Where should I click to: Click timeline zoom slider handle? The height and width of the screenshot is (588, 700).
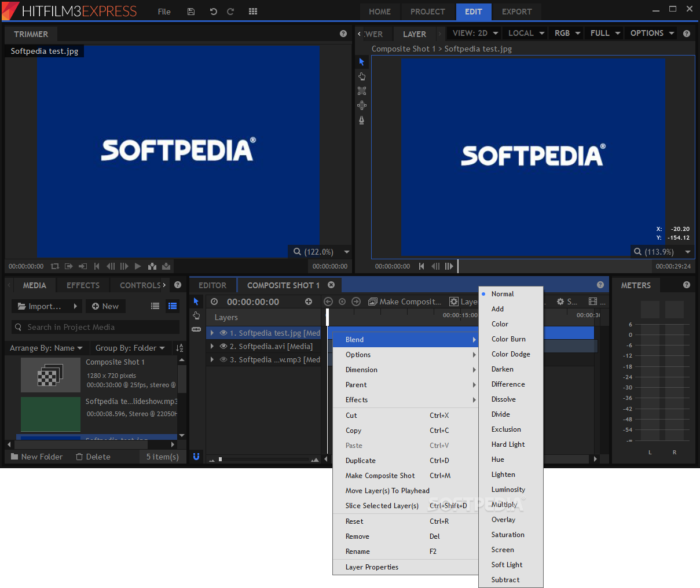(220, 459)
